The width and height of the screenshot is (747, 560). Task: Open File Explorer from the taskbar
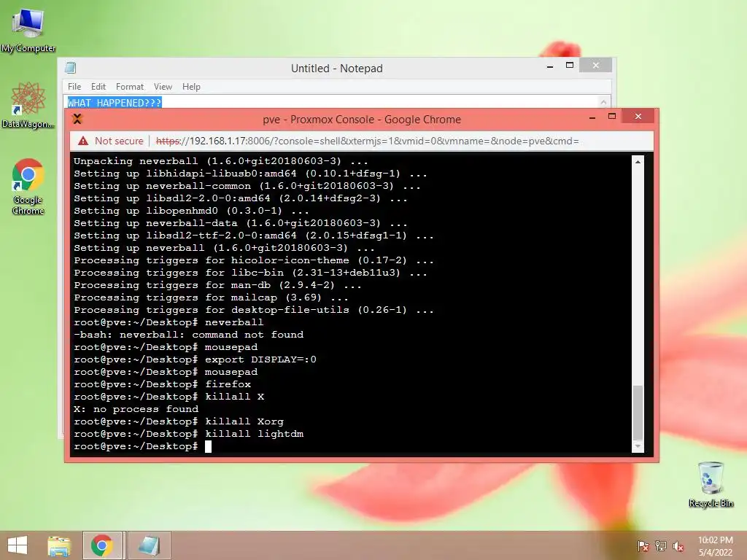click(x=59, y=545)
